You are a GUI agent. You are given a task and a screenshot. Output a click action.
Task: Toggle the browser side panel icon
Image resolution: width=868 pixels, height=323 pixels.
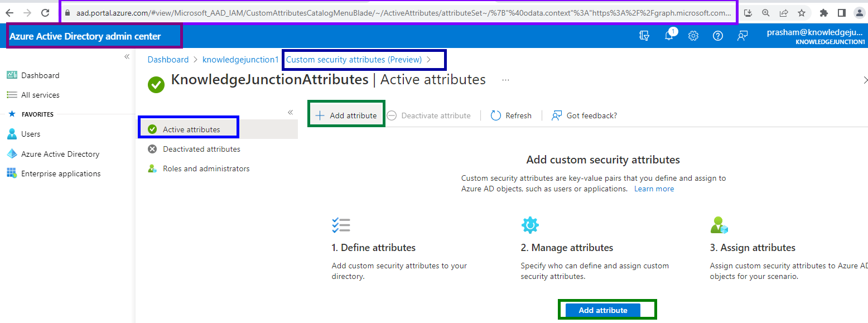[x=842, y=12]
